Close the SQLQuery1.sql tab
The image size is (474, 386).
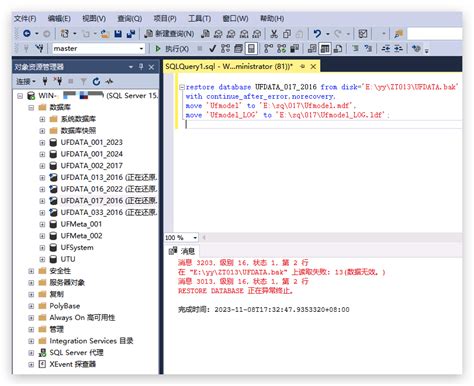click(x=313, y=67)
